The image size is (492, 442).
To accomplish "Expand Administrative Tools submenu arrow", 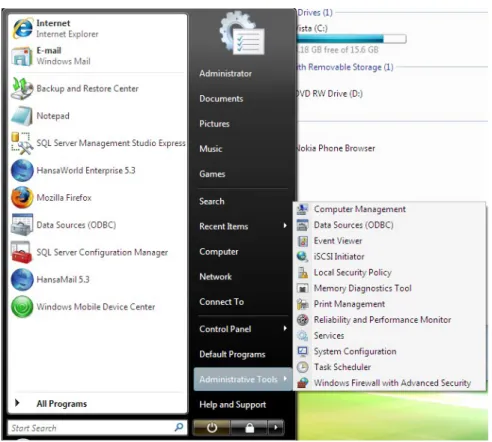I will point(285,379).
